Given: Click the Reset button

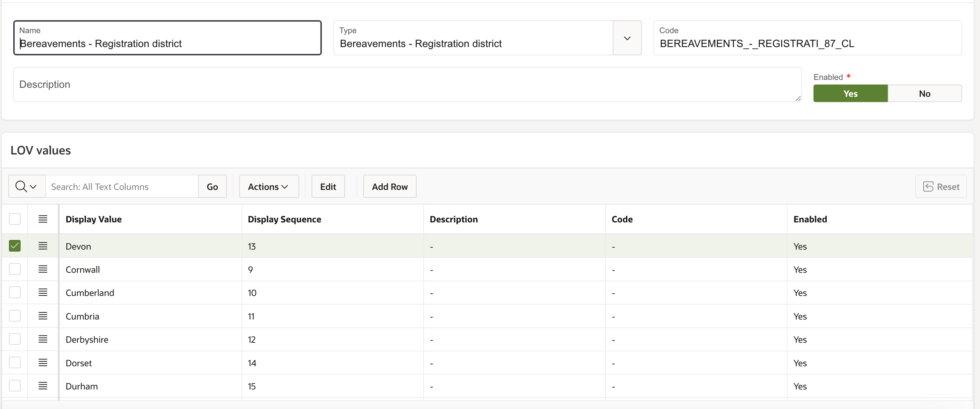Looking at the screenshot, I should [x=941, y=187].
